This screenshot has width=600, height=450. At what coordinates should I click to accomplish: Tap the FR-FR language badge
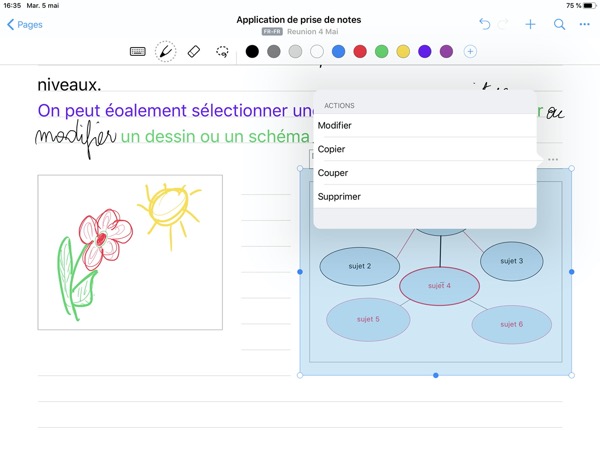(x=270, y=32)
